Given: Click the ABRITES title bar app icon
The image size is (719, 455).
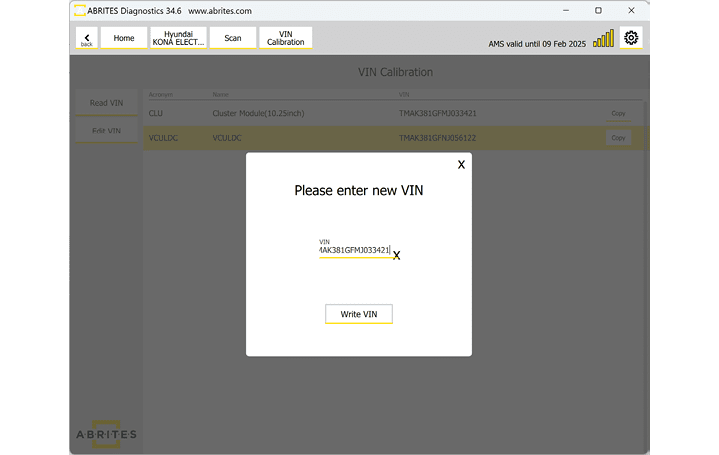Looking at the screenshot, I should (79, 10).
